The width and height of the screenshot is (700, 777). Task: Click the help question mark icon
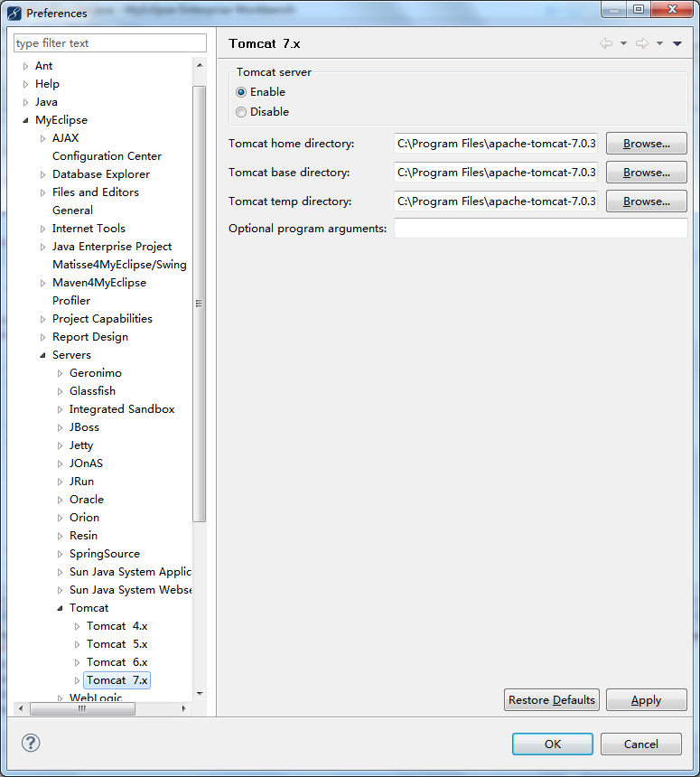(x=31, y=743)
